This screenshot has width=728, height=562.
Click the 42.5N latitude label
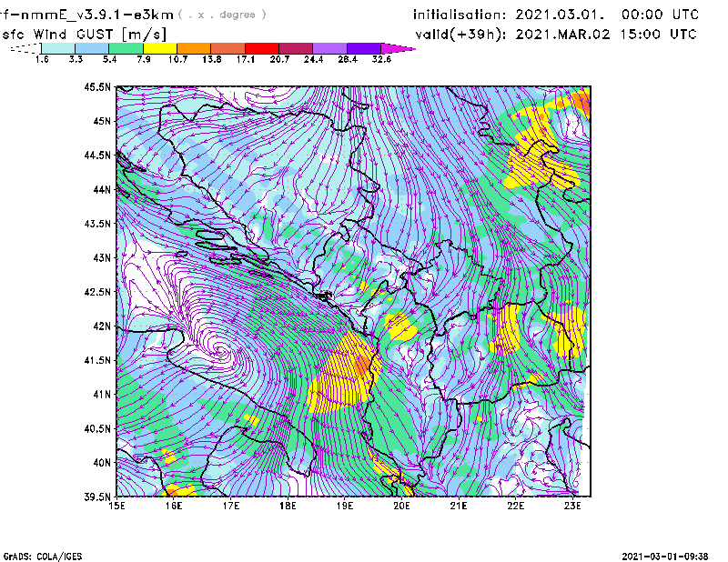coord(97,292)
